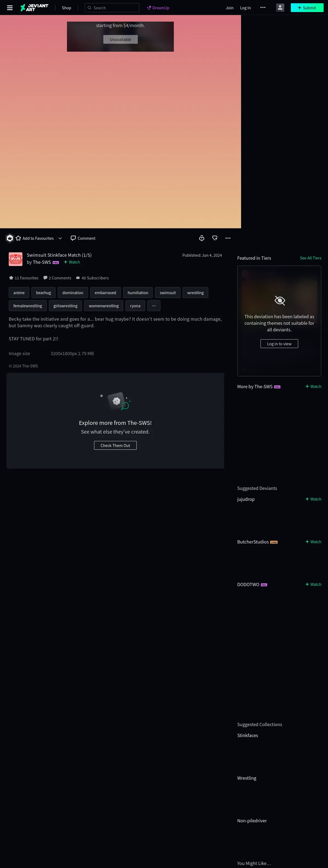Open DreamUp from the top bar

pos(158,8)
